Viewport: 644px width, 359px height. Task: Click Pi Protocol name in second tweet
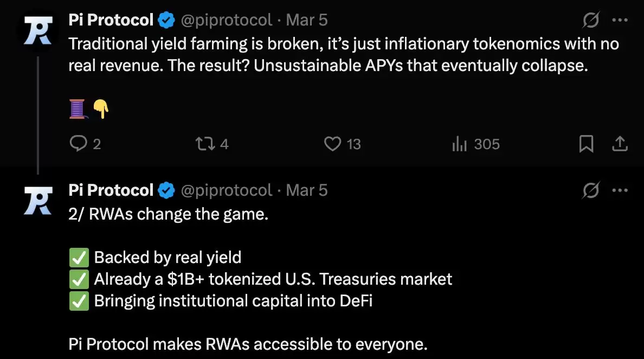tap(111, 190)
